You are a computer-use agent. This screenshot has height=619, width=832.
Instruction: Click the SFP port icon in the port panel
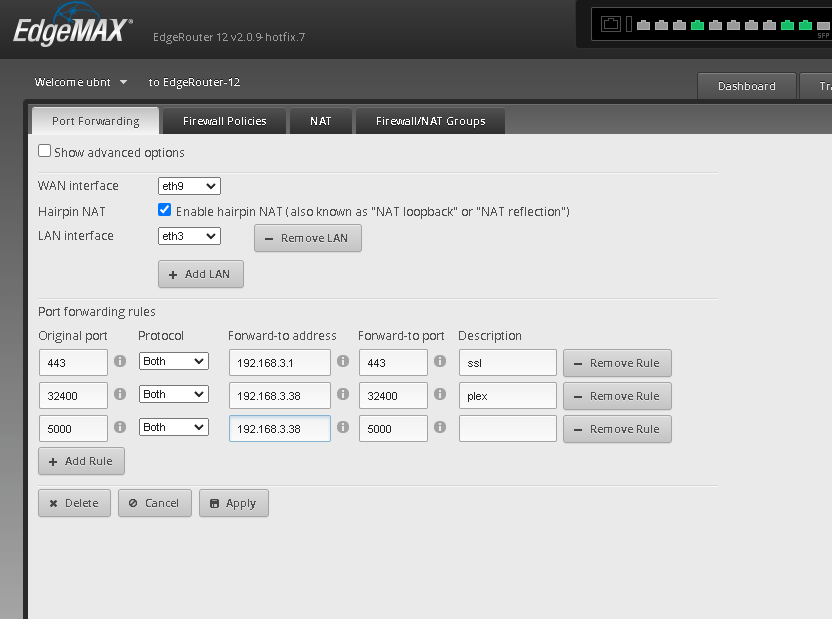(x=824, y=26)
